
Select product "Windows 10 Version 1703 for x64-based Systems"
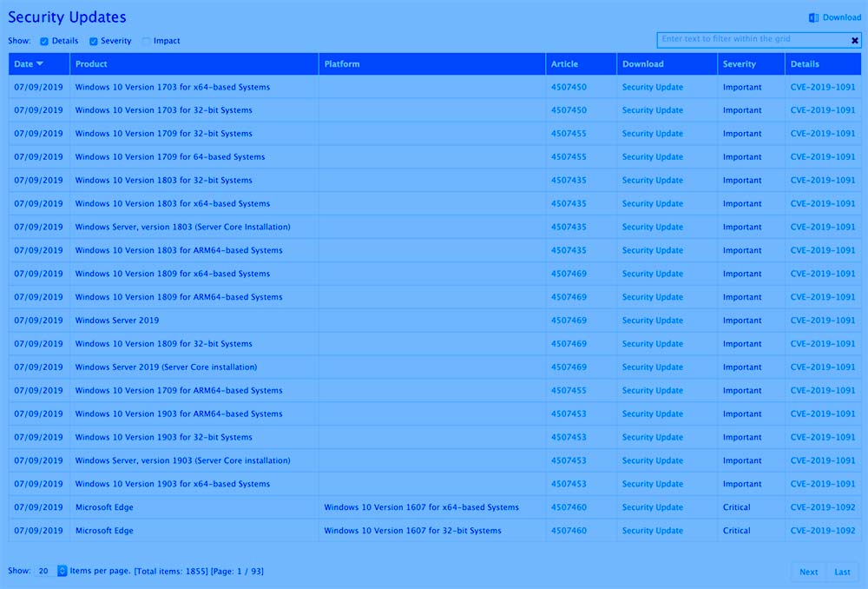coord(173,87)
